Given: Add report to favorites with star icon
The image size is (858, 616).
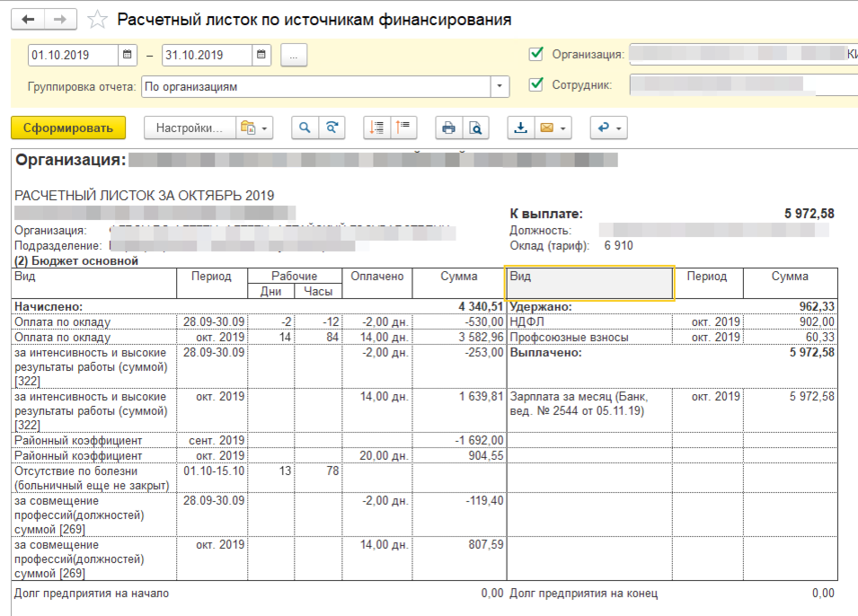Looking at the screenshot, I should click(97, 20).
